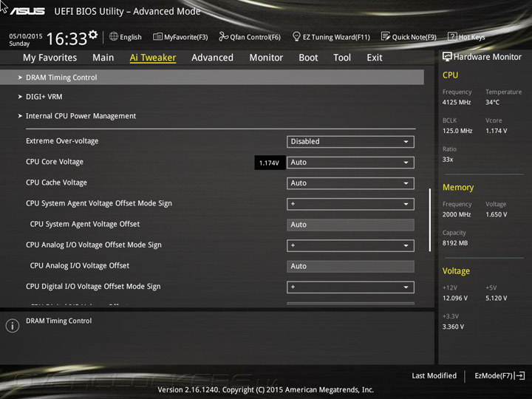Switch to Main tab
Viewport: 532px width, 399px height.
103,58
